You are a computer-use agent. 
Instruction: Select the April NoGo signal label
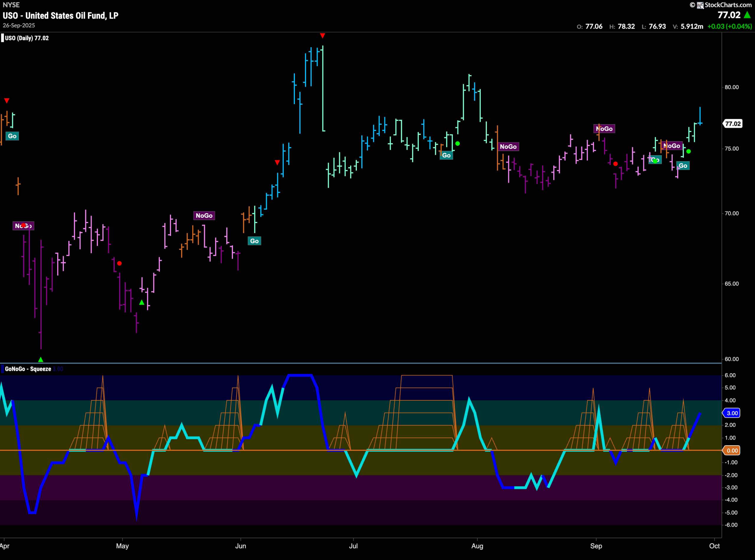click(x=23, y=226)
